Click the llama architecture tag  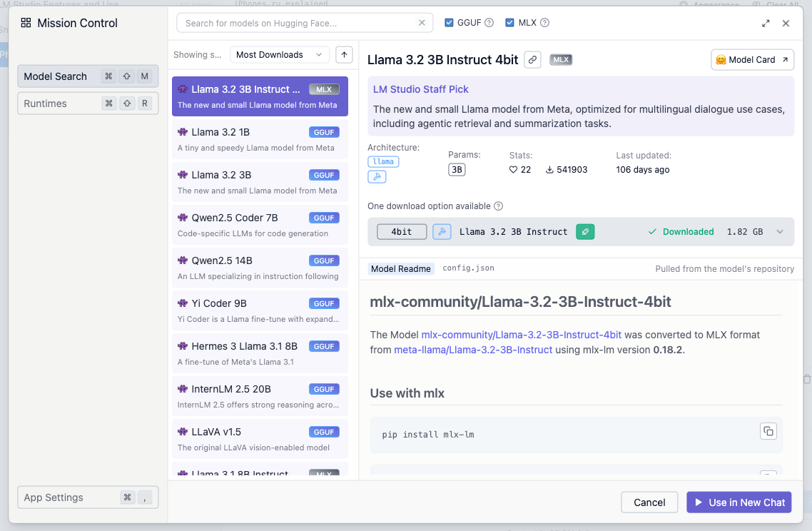[x=383, y=161]
